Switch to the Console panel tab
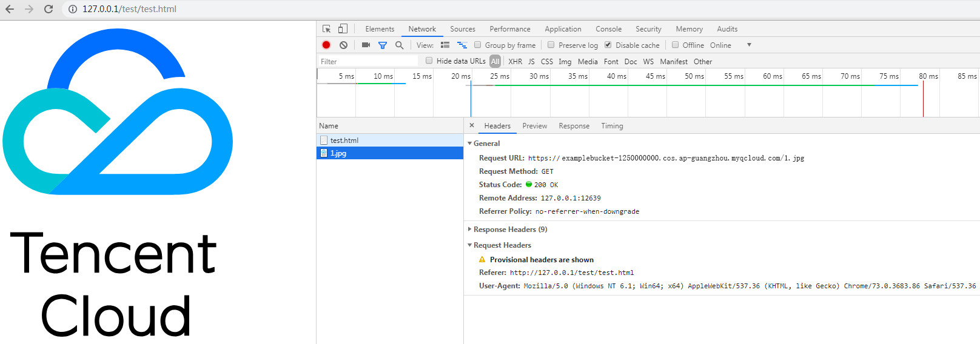Viewport: 980px width, 344px height. 608,29
